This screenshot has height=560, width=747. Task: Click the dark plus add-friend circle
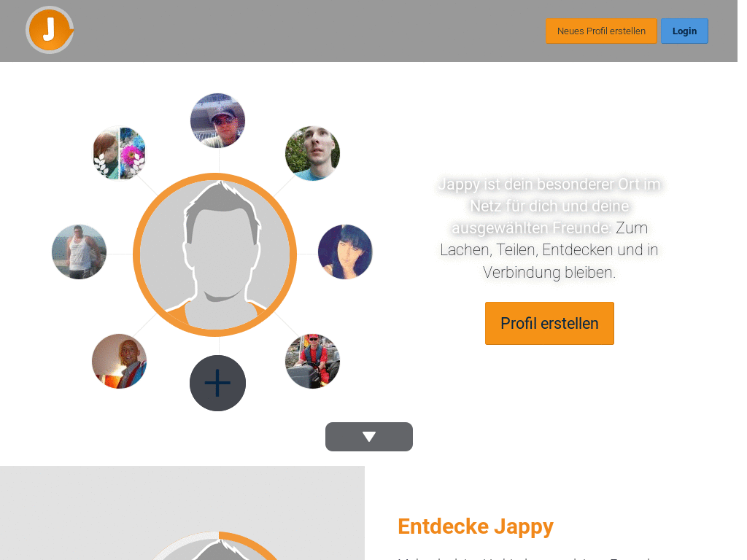217,384
